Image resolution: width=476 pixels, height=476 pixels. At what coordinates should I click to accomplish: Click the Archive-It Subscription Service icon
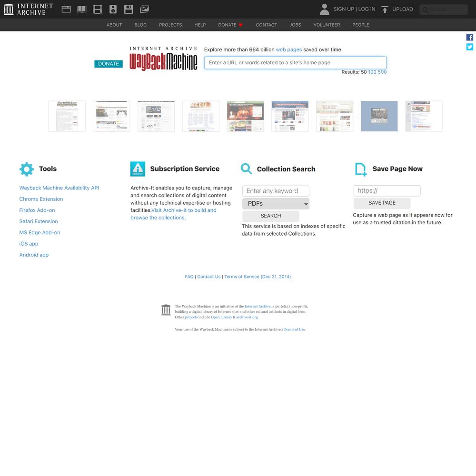[x=138, y=169]
